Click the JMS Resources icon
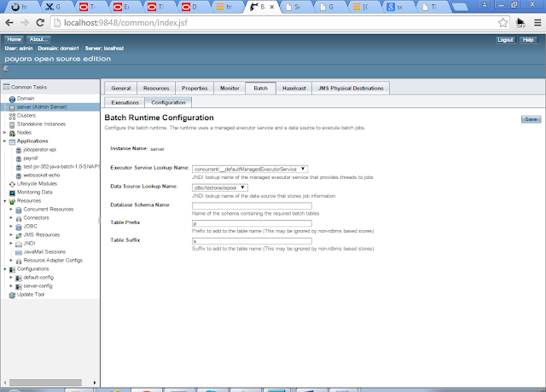Screen dimensions: 546x392 [19, 235]
